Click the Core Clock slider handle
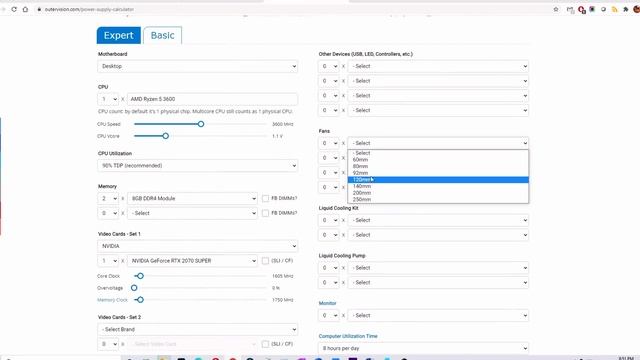Screen dimensions: 640x360 pyautogui.click(x=140, y=276)
